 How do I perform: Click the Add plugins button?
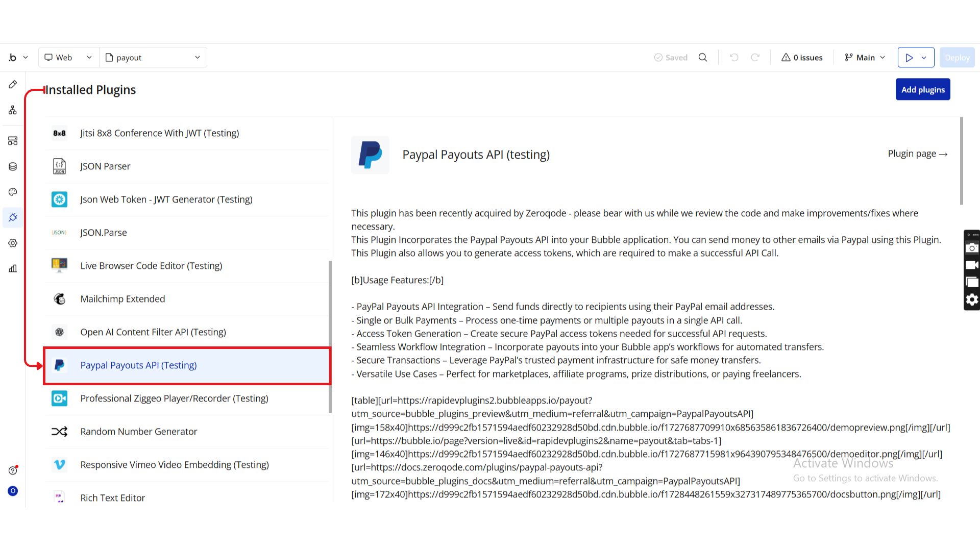[x=922, y=90]
